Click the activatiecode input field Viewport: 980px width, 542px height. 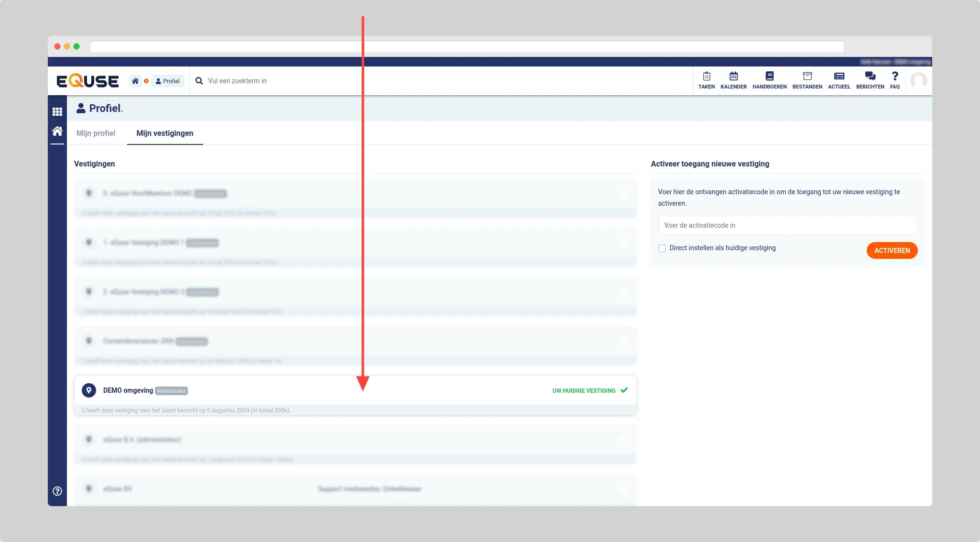tap(787, 225)
